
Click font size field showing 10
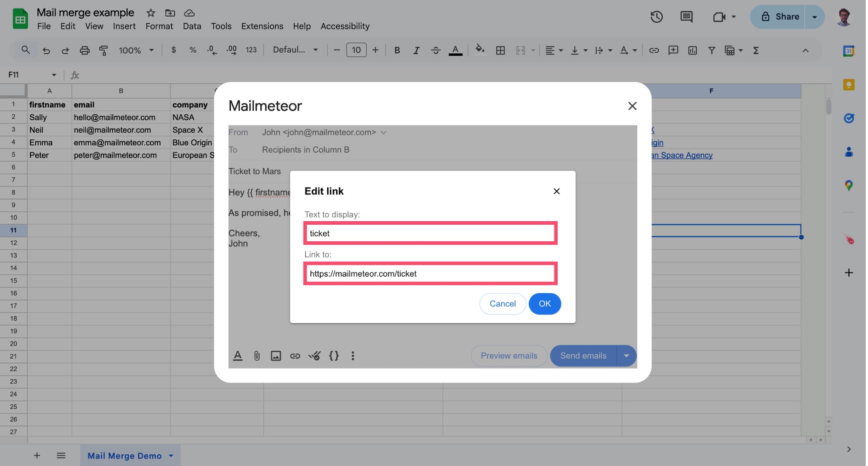(x=356, y=50)
